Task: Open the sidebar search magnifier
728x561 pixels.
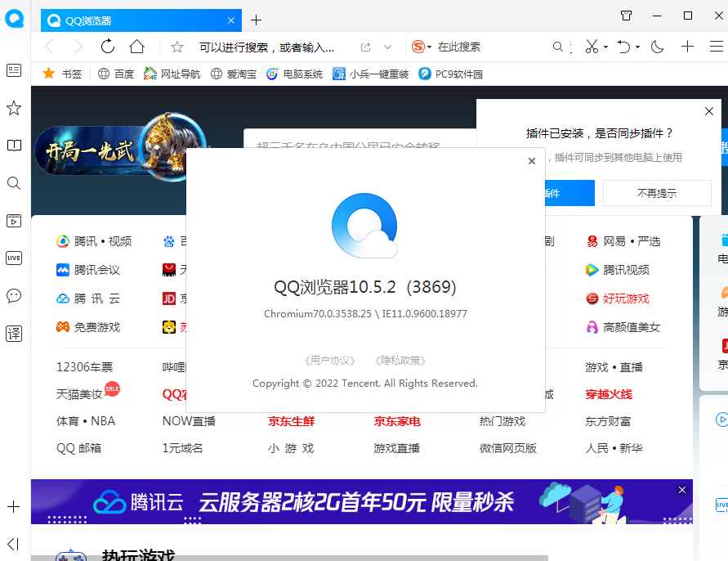Action: (x=14, y=183)
